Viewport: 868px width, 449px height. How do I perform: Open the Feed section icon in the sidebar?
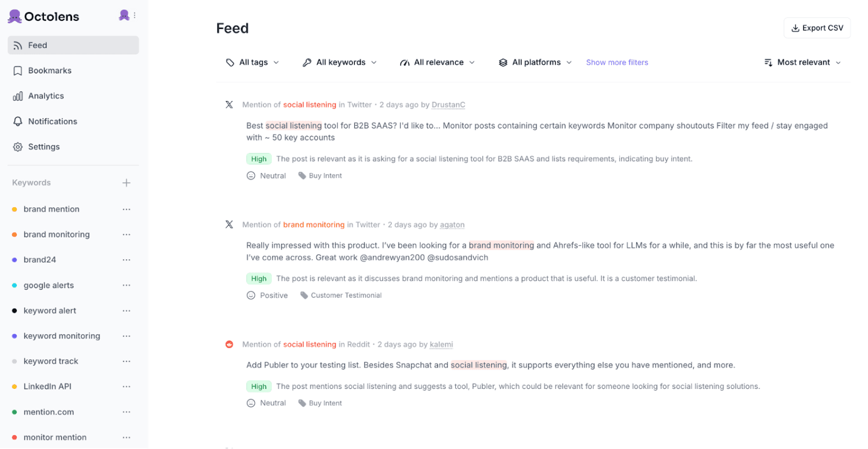tap(18, 45)
